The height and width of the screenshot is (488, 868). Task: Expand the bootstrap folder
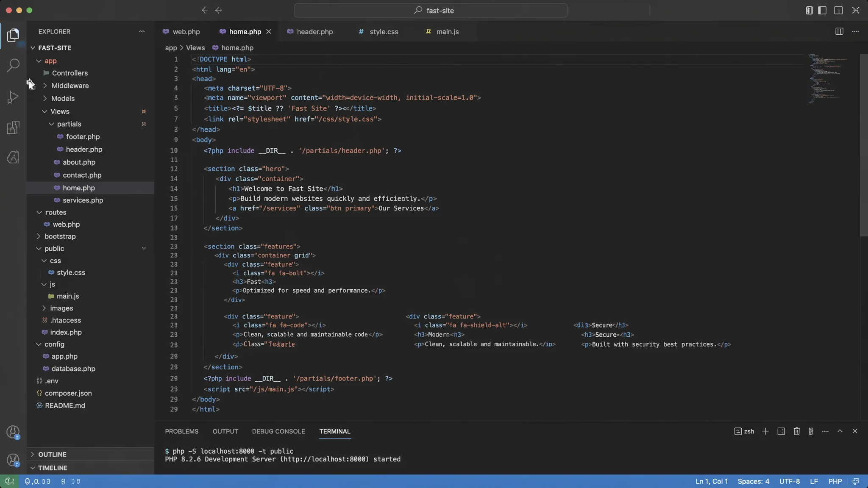point(39,236)
